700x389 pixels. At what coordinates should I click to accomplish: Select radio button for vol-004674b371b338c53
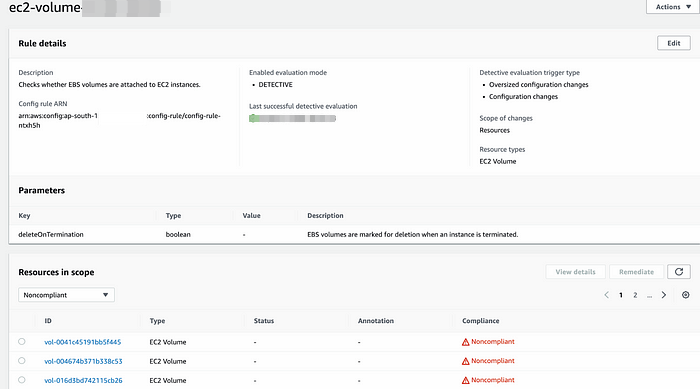point(21,361)
